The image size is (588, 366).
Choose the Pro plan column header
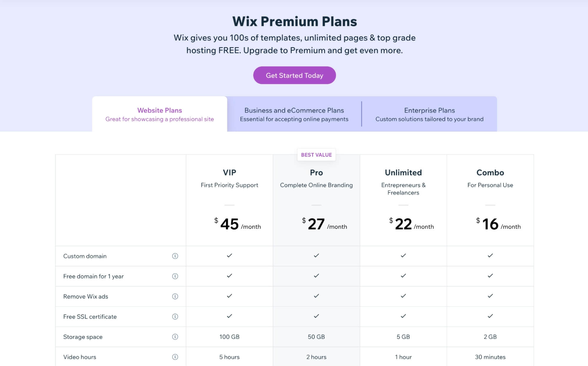point(316,173)
